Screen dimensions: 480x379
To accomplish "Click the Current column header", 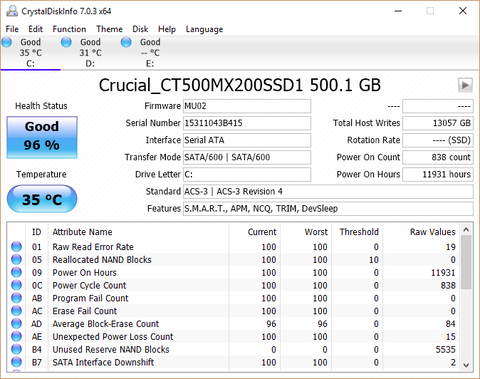I will (x=254, y=232).
